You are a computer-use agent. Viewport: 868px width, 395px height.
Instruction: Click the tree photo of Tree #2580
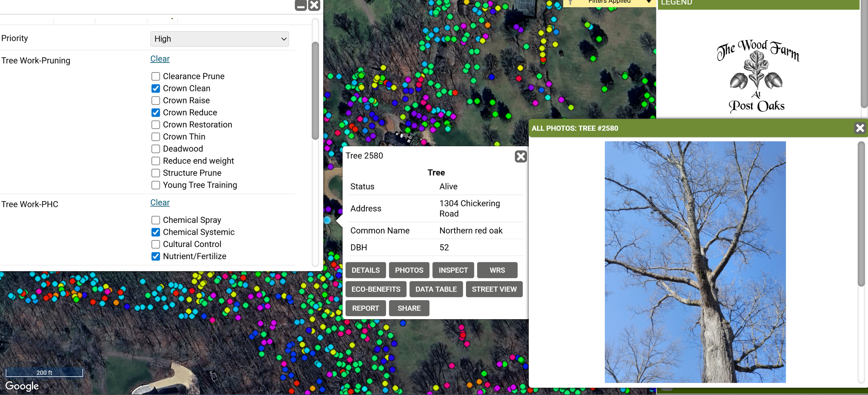click(695, 262)
